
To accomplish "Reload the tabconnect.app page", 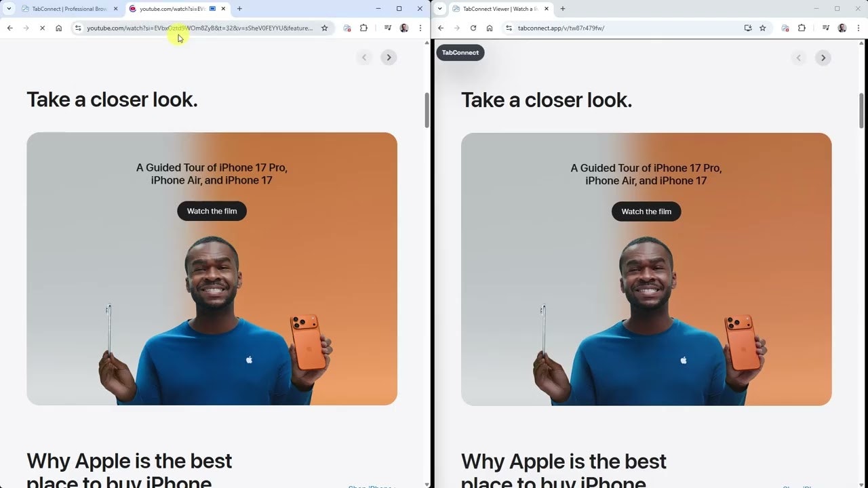I will [x=473, y=28].
